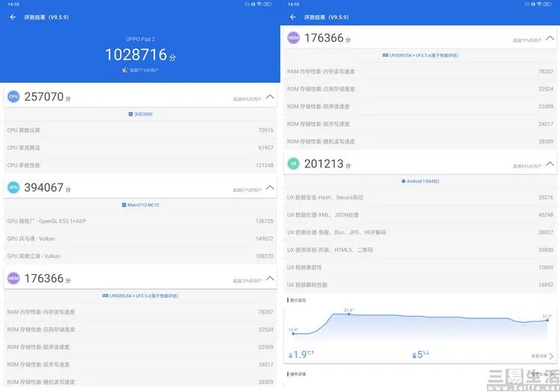Collapse the UX 201213 section chevron
Screen dimensions: 560x392
[550, 164]
